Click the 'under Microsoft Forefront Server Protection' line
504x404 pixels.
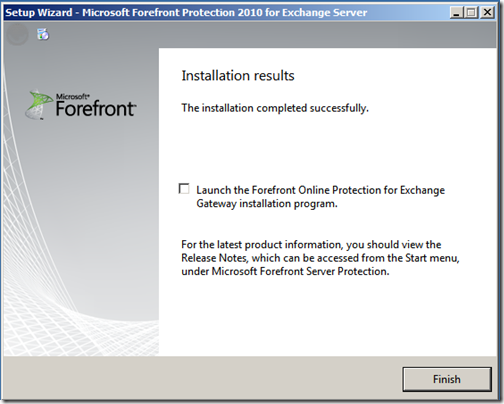pos(285,271)
